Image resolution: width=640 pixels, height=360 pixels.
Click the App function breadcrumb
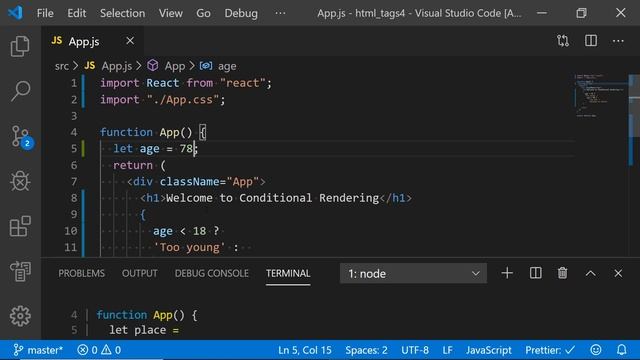pos(167,66)
